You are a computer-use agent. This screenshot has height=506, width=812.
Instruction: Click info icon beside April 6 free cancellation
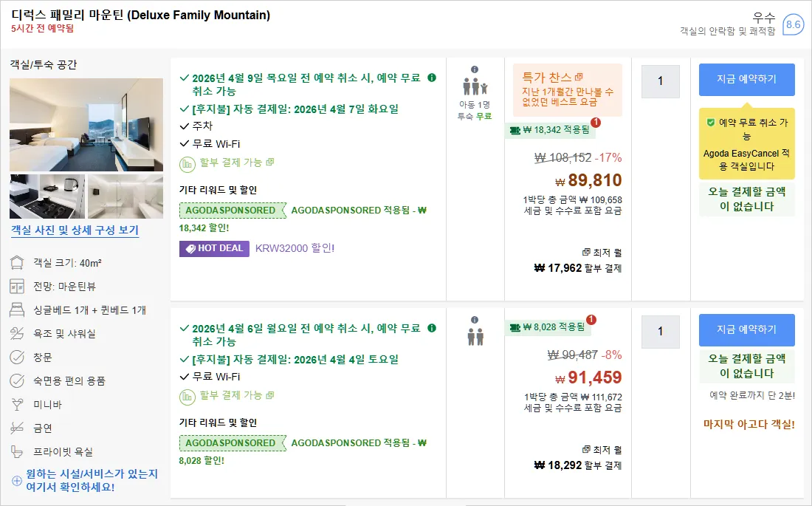(x=432, y=328)
